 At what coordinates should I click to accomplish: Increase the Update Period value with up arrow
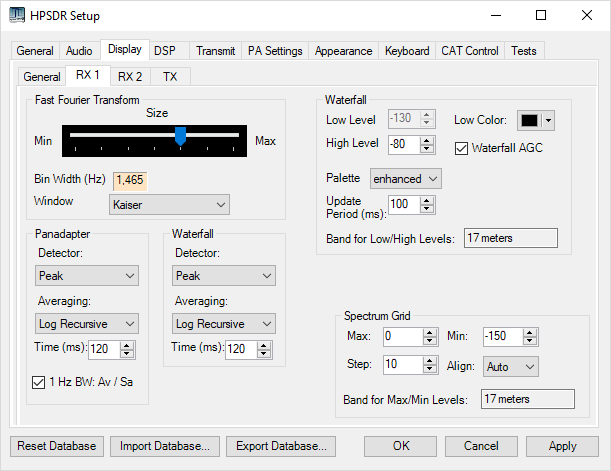[427, 201]
